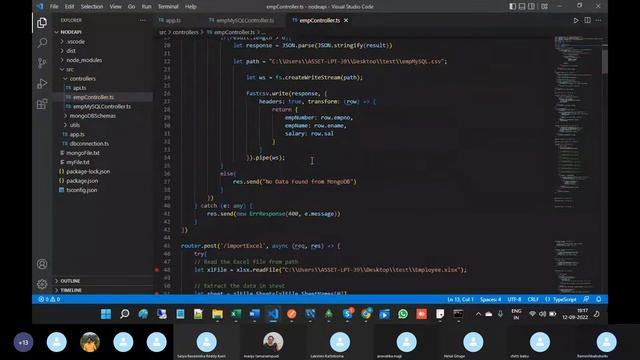Expand the dist folder
Image resolution: width=640 pixels, height=360 pixels.
point(103,51)
